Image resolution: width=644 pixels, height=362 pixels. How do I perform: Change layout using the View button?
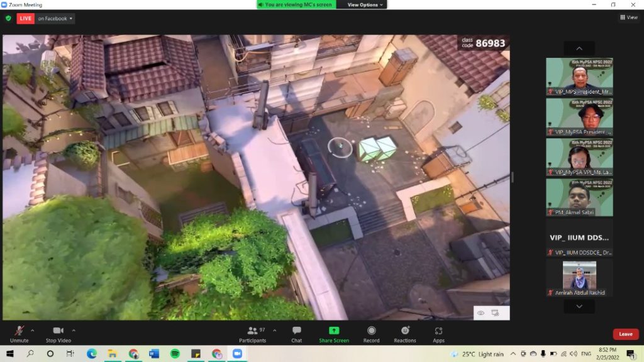tap(628, 18)
